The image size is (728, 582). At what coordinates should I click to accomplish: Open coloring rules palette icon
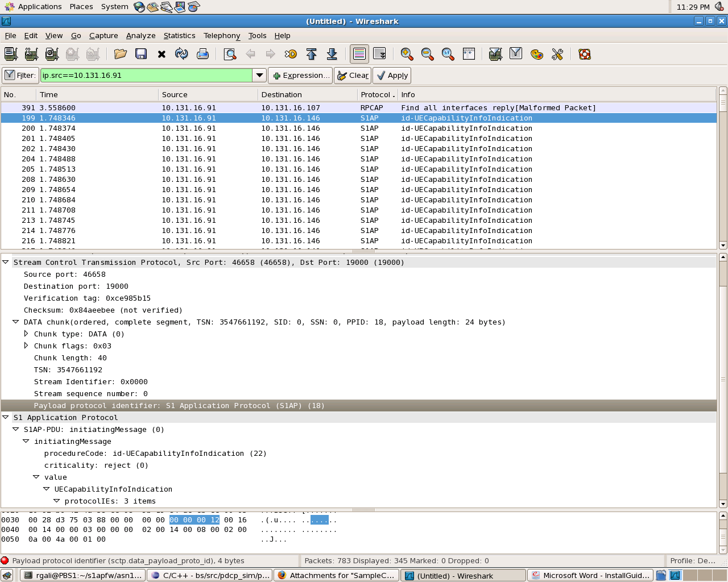[x=536, y=54]
